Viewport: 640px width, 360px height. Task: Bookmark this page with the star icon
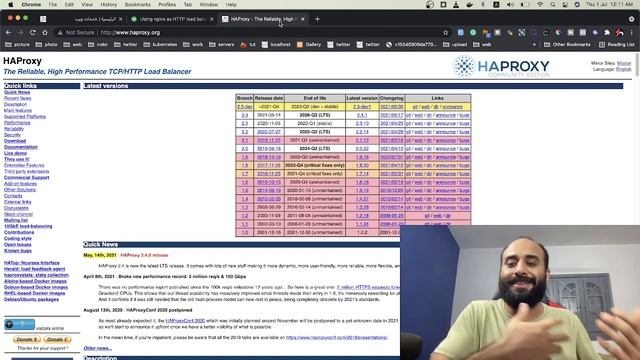[445, 32]
